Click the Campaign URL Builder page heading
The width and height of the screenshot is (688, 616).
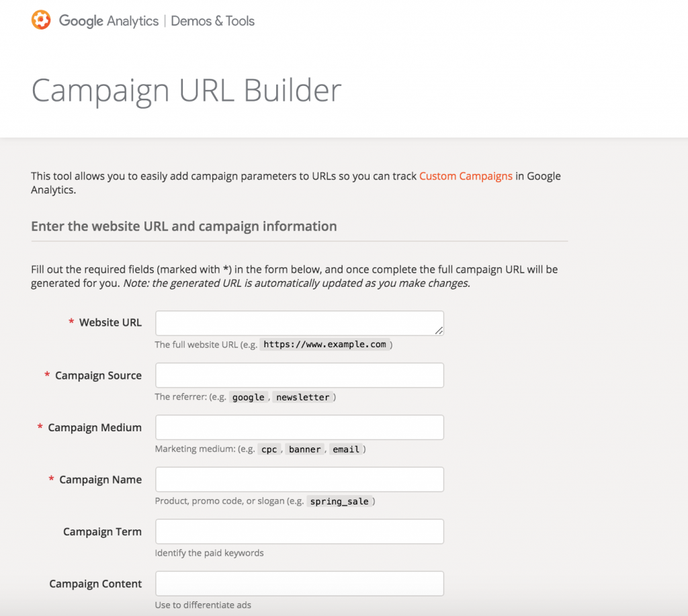(186, 91)
